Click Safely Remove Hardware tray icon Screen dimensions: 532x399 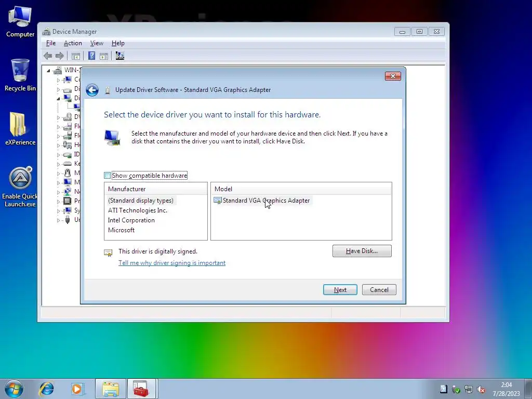click(x=456, y=390)
